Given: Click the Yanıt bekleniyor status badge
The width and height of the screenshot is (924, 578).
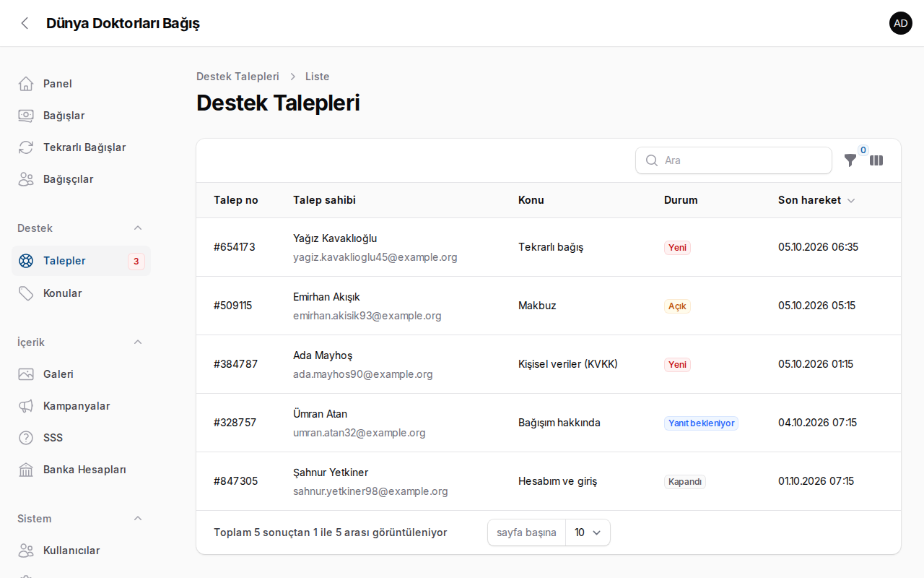Looking at the screenshot, I should coord(701,423).
